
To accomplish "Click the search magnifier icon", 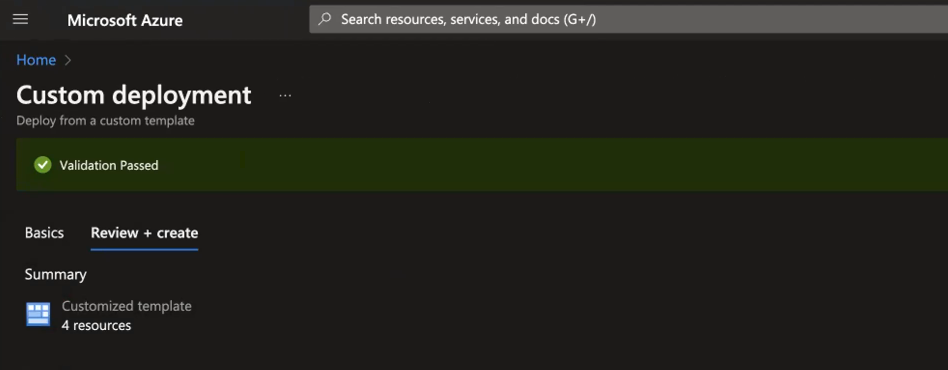I will point(325,19).
